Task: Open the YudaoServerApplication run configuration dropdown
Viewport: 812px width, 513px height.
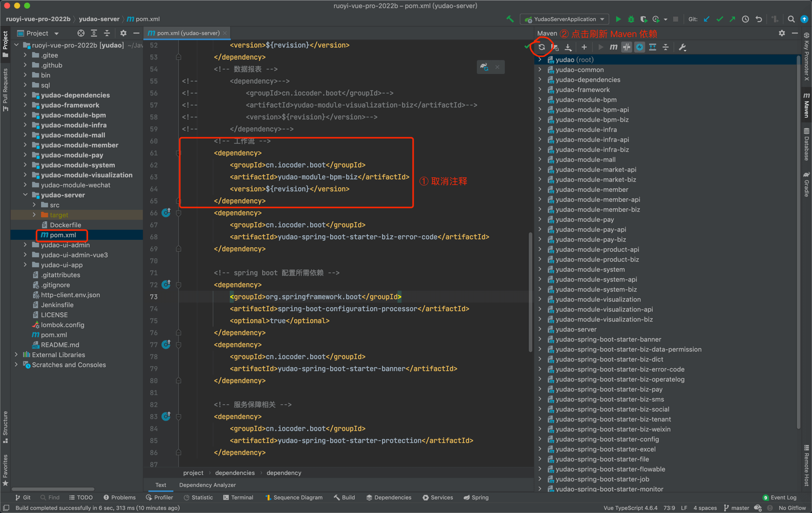Action: click(565, 19)
